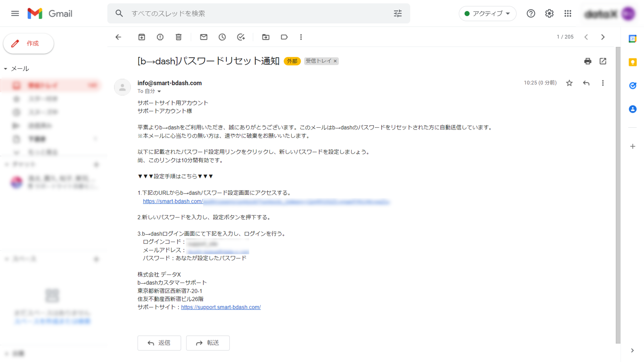Go back to inbox arrow
This screenshot has width=644, height=362.
tap(118, 37)
